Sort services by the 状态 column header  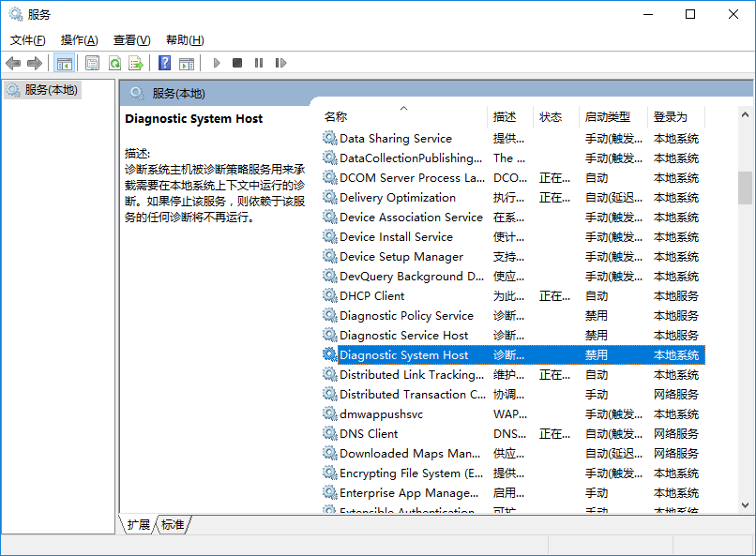coord(552,117)
